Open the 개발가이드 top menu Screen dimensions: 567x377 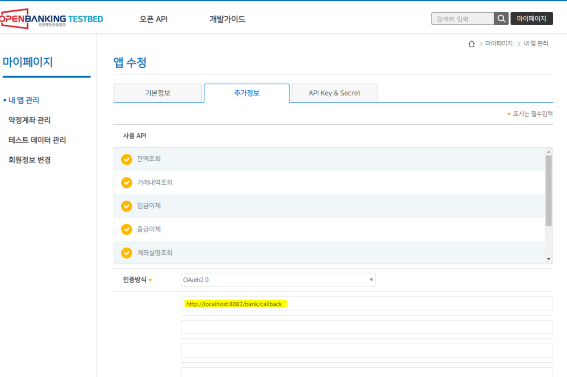[227, 19]
